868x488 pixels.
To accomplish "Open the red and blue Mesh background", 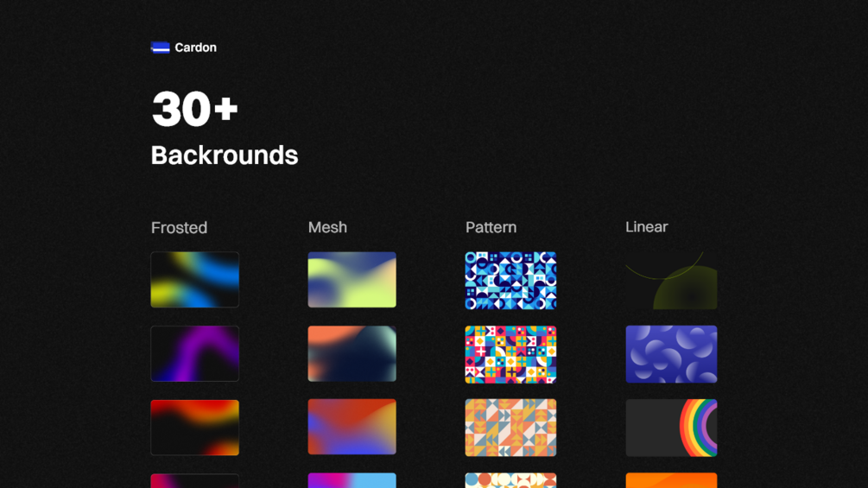I will click(x=352, y=427).
